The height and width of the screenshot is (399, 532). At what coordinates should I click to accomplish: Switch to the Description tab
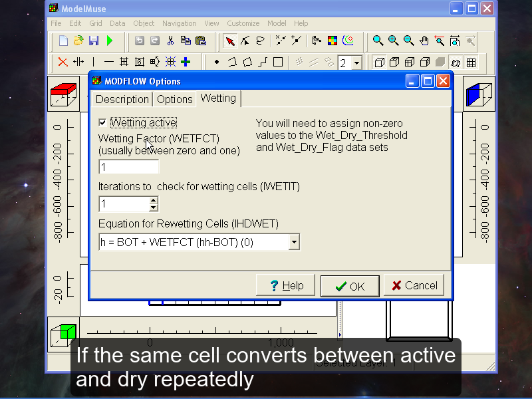(122, 99)
